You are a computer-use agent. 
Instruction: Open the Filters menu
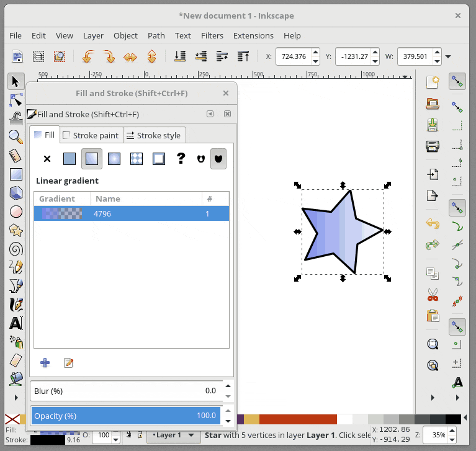click(212, 35)
